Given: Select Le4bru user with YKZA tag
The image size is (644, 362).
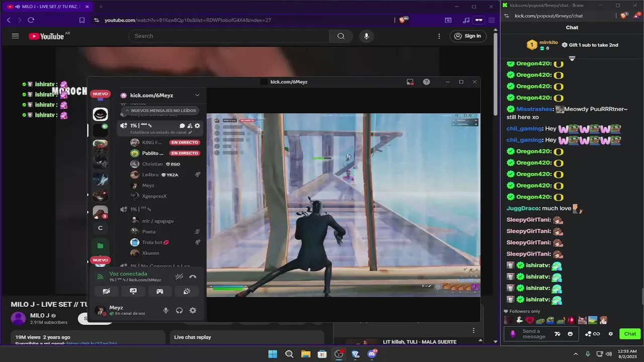Looking at the screenshot, I should 165,175.
